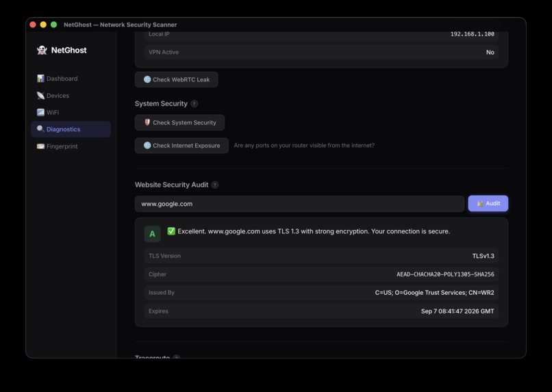Screen dimensions: 552x392
Task: Click the VPN Active row's No value
Action: [490, 52]
